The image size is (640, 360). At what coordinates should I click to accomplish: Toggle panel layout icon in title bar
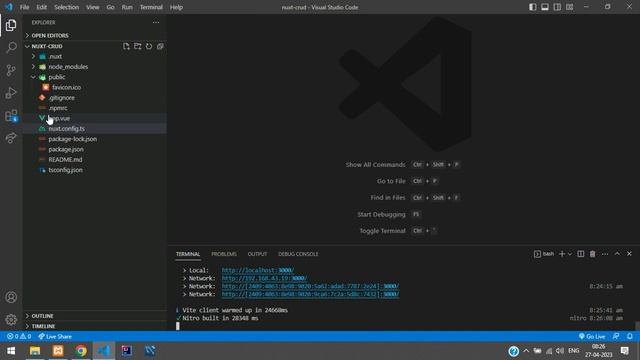pos(545,7)
